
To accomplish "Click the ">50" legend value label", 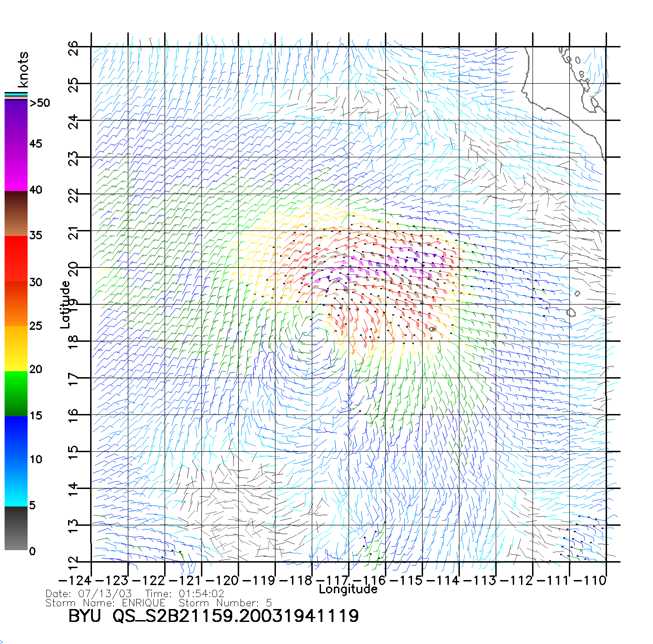I will click(x=40, y=103).
